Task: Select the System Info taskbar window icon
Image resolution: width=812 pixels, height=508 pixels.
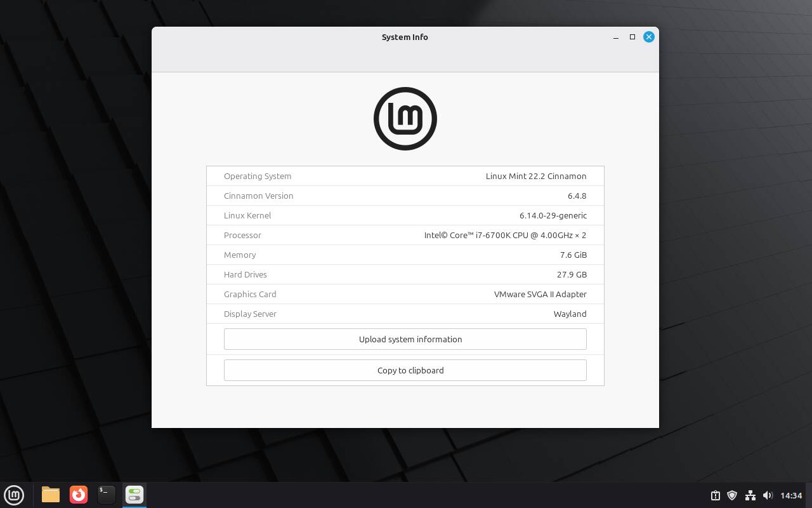Action: click(x=134, y=495)
